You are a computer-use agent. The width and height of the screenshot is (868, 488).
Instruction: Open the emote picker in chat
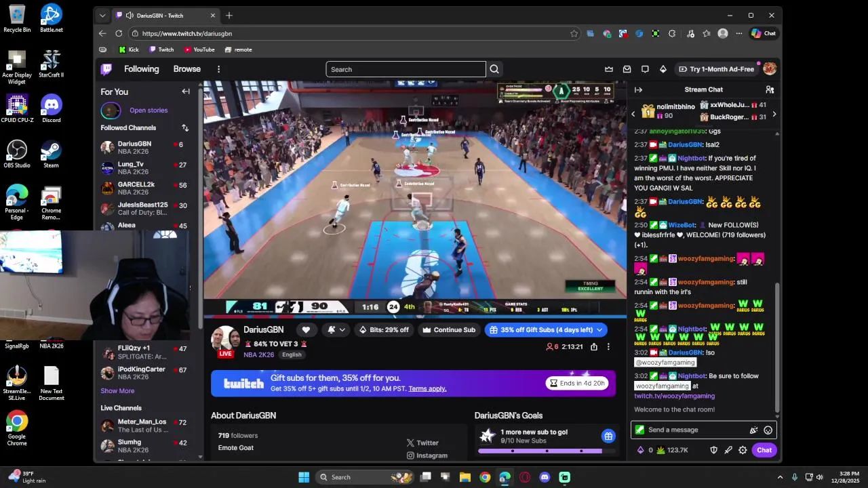tap(768, 430)
